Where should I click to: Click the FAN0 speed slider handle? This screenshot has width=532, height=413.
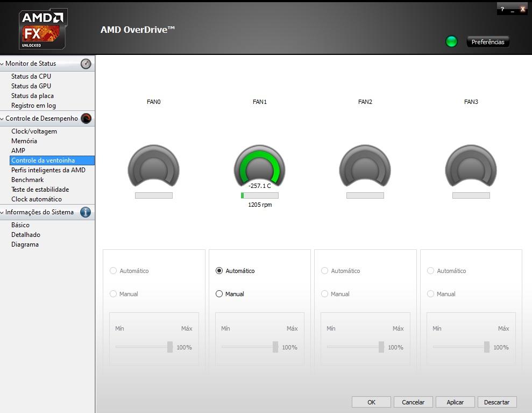pos(170,347)
